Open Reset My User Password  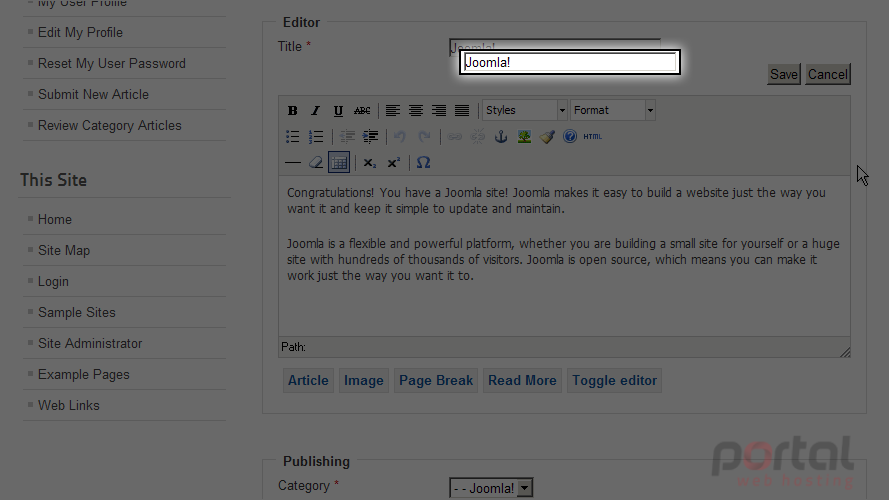tap(112, 63)
